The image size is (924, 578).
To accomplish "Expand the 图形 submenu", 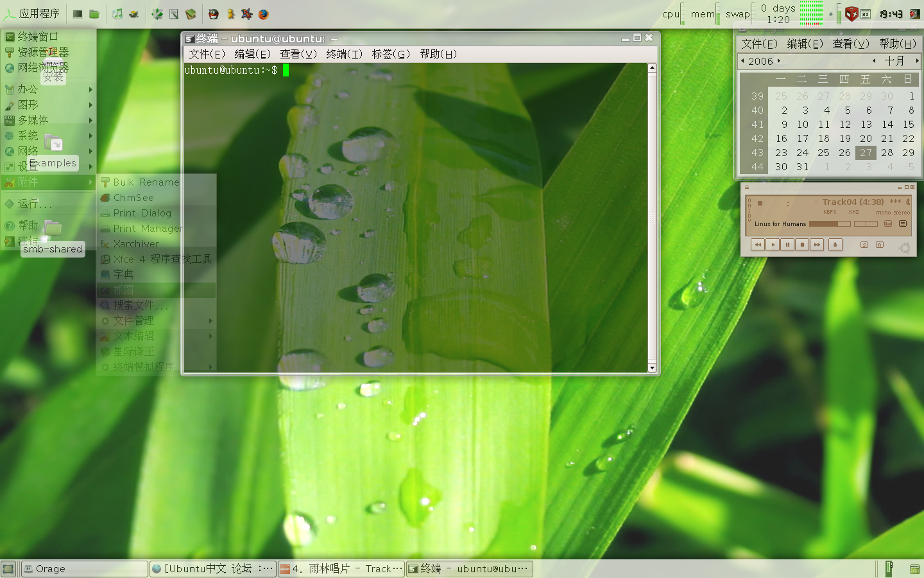I will click(48, 105).
